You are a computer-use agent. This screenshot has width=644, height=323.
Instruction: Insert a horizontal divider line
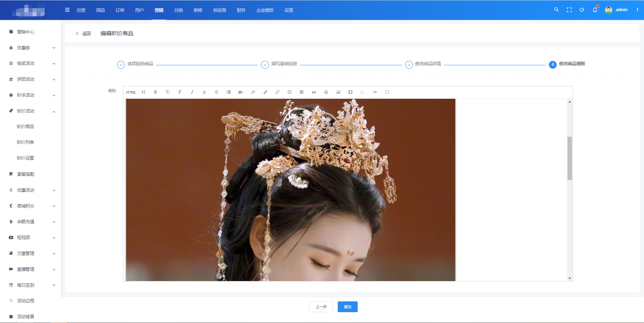pyautogui.click(x=375, y=92)
